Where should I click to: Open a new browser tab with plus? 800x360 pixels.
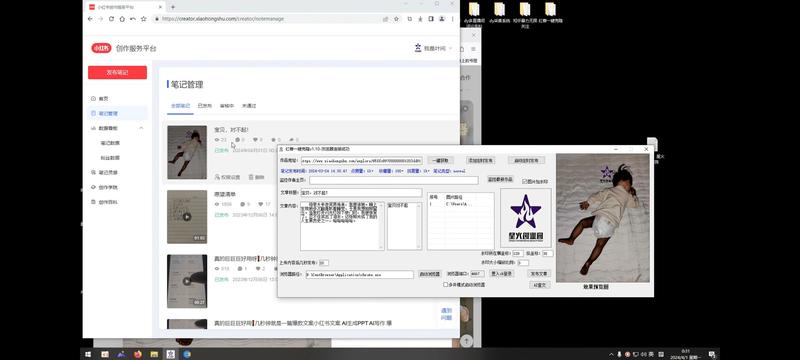tap(173, 7)
